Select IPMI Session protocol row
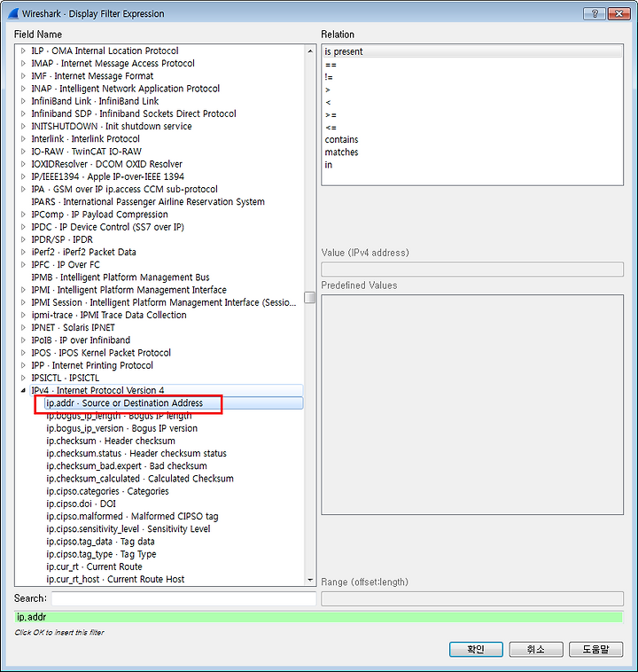This screenshot has width=638, height=672. coord(164,302)
